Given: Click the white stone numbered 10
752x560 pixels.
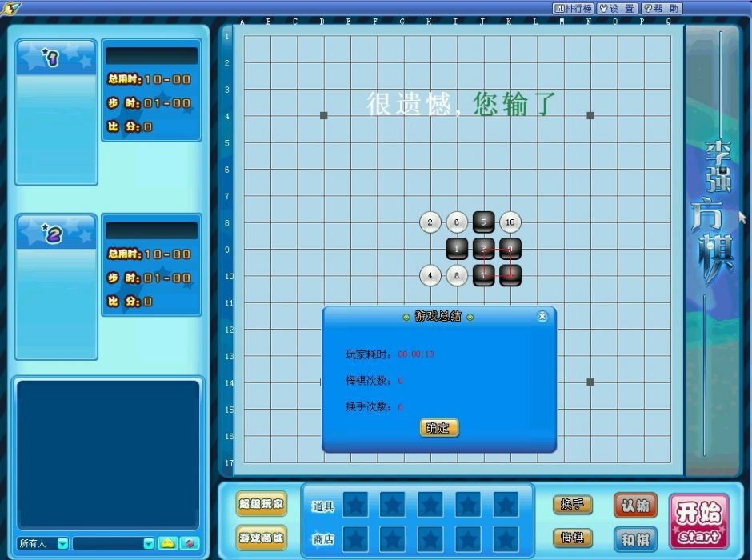Looking at the screenshot, I should coord(510,222).
